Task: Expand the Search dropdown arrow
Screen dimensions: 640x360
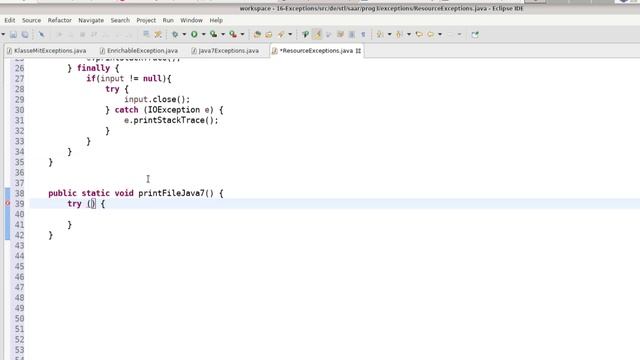Action: click(x=290, y=35)
